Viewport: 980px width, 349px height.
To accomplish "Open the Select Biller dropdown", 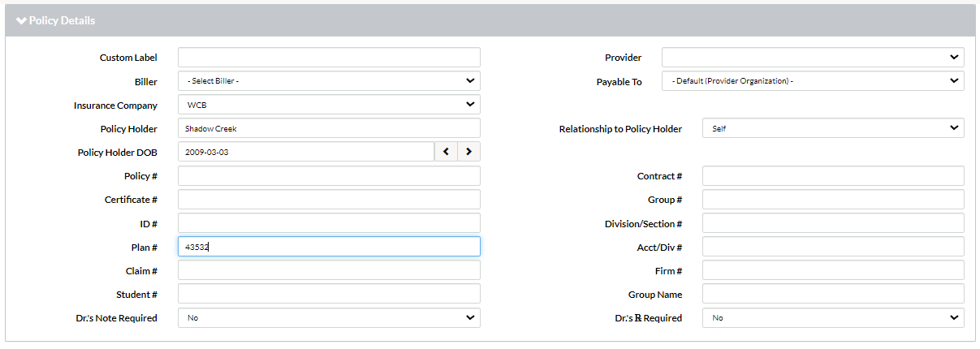I will pos(329,81).
